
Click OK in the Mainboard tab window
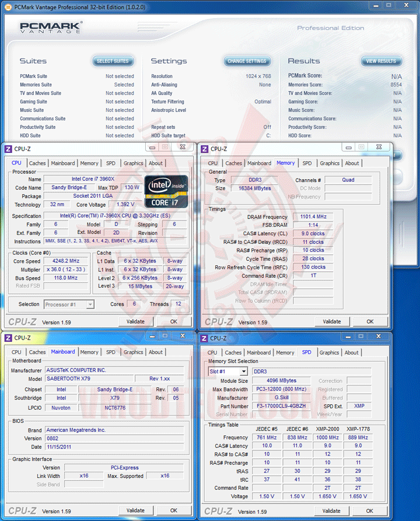[x=174, y=510]
